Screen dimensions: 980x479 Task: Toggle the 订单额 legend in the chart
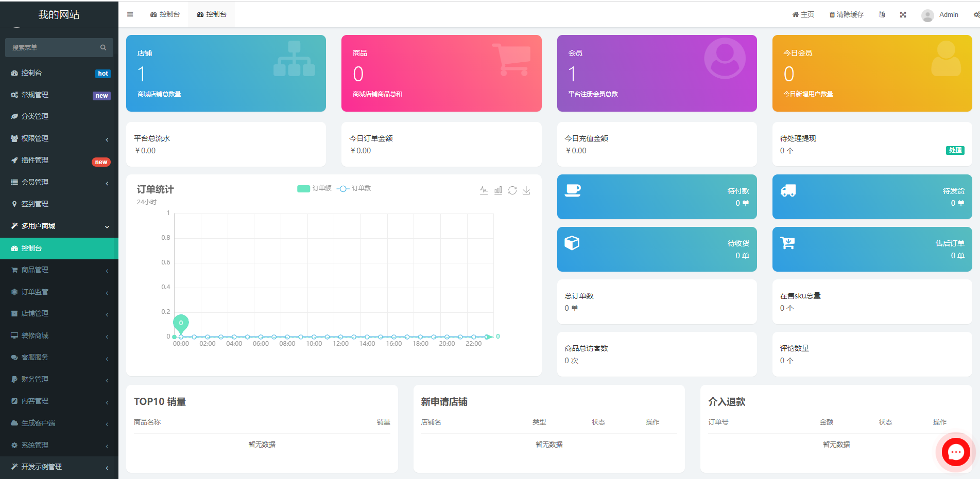(314, 188)
